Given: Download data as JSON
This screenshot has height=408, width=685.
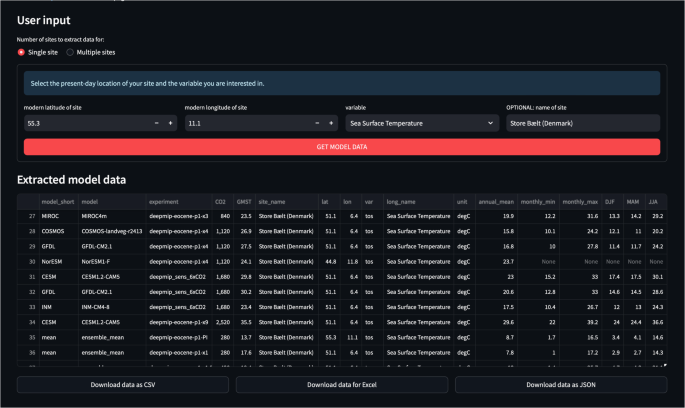Looking at the screenshot, I should 561,385.
